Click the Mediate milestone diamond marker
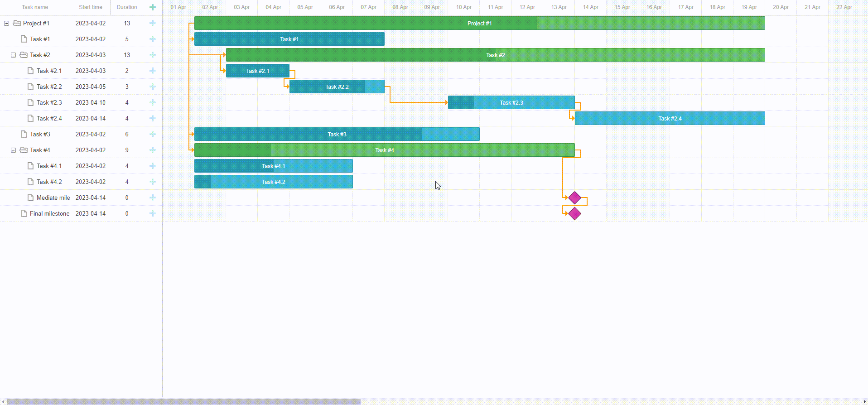868x405 pixels. [575, 198]
